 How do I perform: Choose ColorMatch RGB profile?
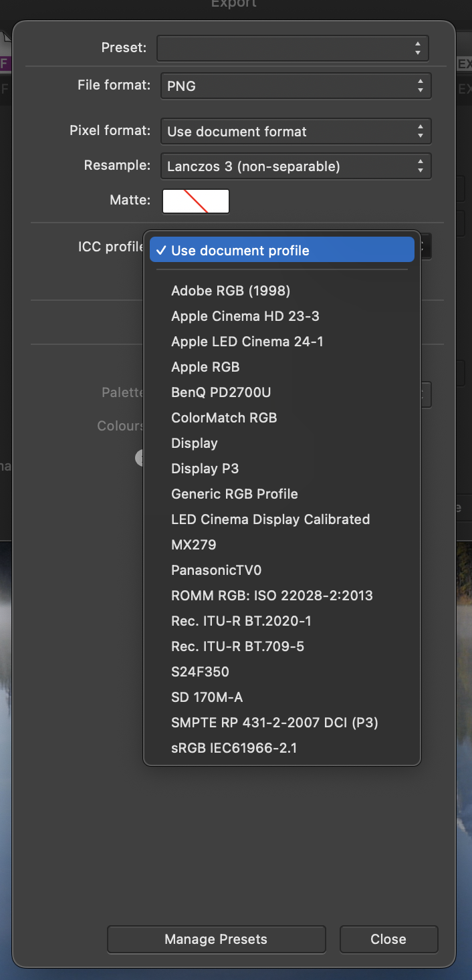tap(224, 418)
